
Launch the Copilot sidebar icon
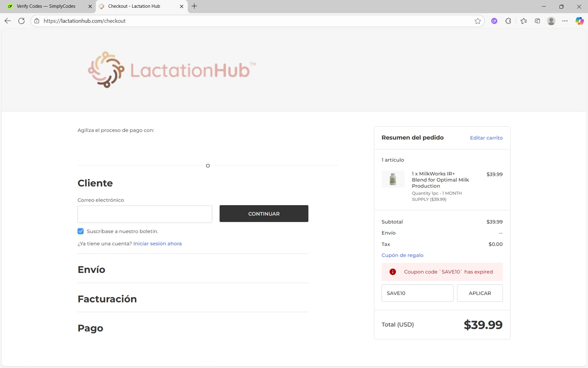coord(579,21)
